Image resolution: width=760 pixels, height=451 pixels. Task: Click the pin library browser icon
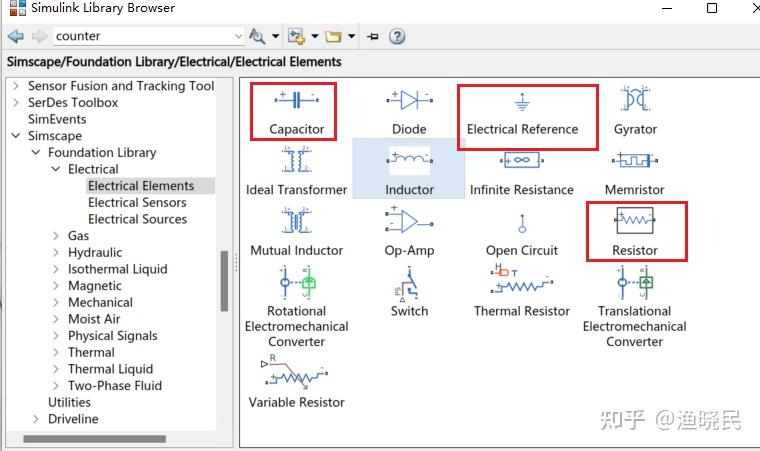coord(372,36)
